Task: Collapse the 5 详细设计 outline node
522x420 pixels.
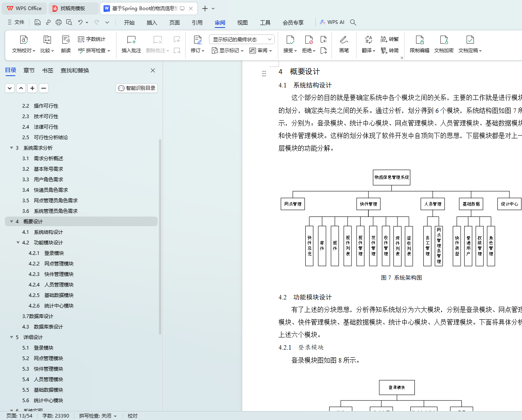Action: [12, 337]
